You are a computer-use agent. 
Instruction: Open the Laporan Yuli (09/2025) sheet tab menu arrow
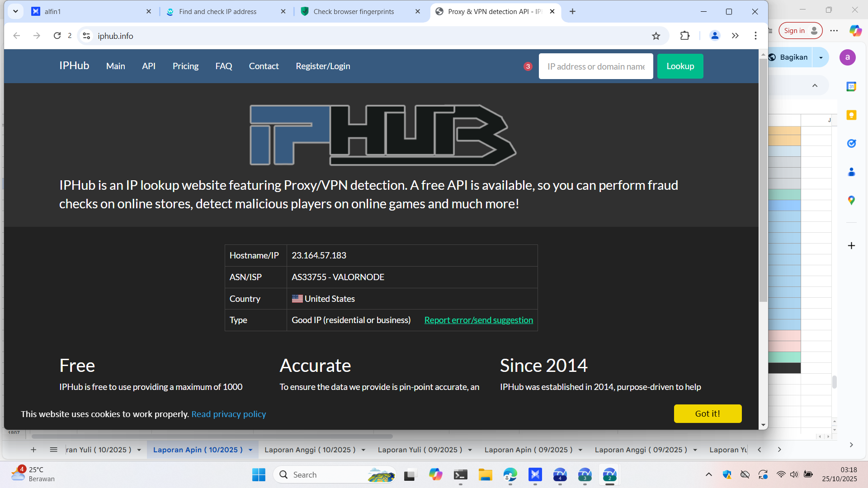(470, 450)
